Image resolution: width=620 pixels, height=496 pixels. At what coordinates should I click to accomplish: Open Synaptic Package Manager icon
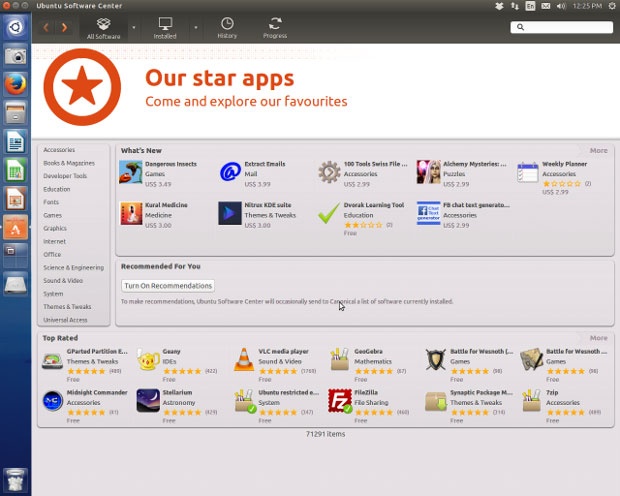coord(436,401)
